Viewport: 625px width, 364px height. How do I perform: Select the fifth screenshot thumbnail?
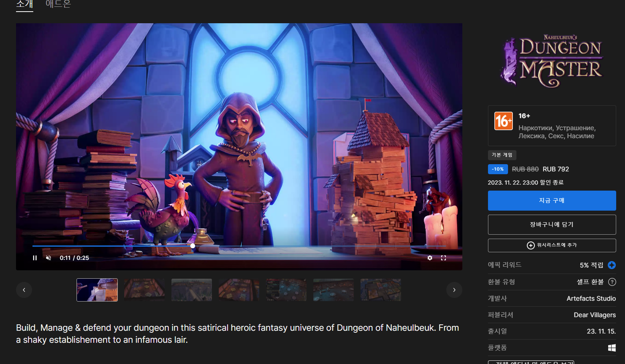[x=286, y=290]
